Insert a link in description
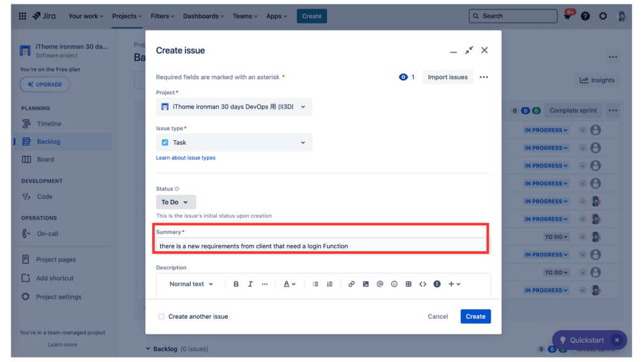Image resolution: width=644 pixels, height=362 pixels. click(352, 284)
